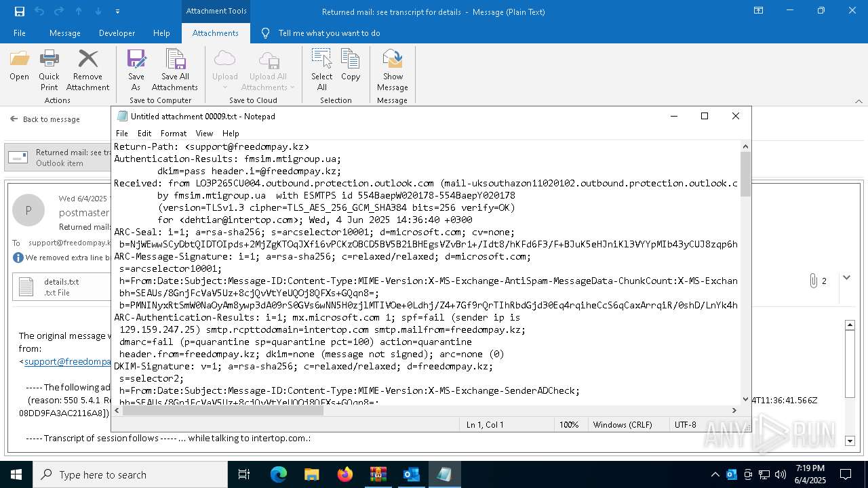Go Back to message
Viewport: 868px width, 488px height.
point(45,119)
